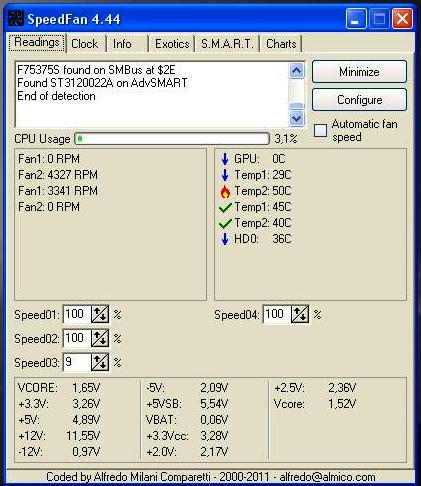Adjust the Speed04 spinner arrows
This screenshot has height=486, width=421.
coord(300,314)
